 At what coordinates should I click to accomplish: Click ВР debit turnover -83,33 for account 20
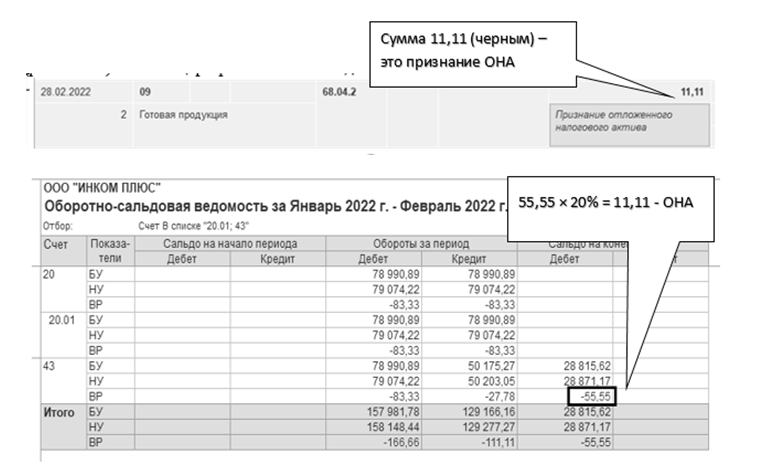[x=404, y=305]
